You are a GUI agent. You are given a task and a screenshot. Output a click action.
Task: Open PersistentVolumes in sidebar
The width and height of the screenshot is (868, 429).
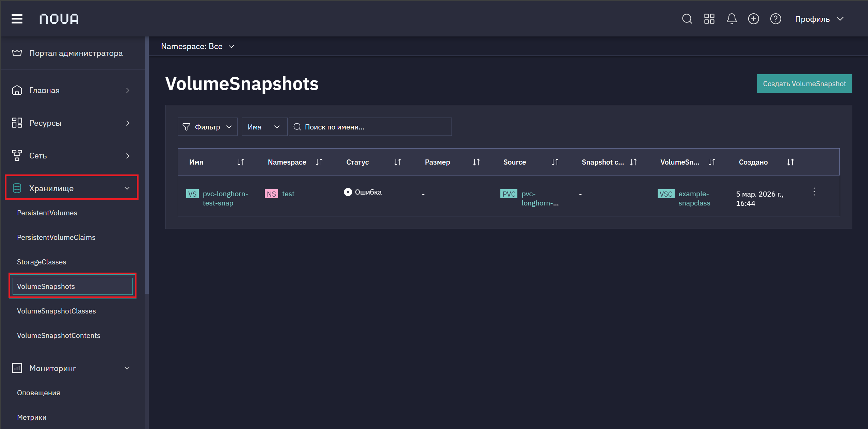(47, 213)
